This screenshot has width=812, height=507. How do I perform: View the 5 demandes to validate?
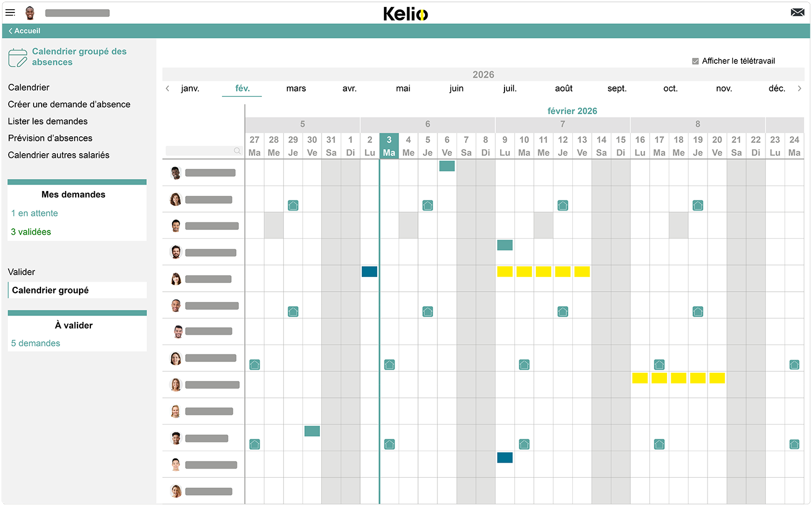(34, 343)
